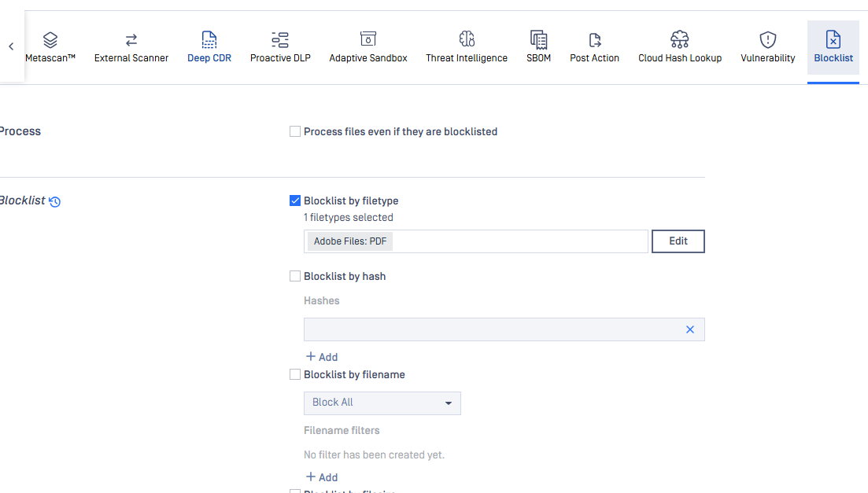The width and height of the screenshot is (868, 493).
Task: Tick the Blocklist by filename checkbox
Action: [x=295, y=375]
